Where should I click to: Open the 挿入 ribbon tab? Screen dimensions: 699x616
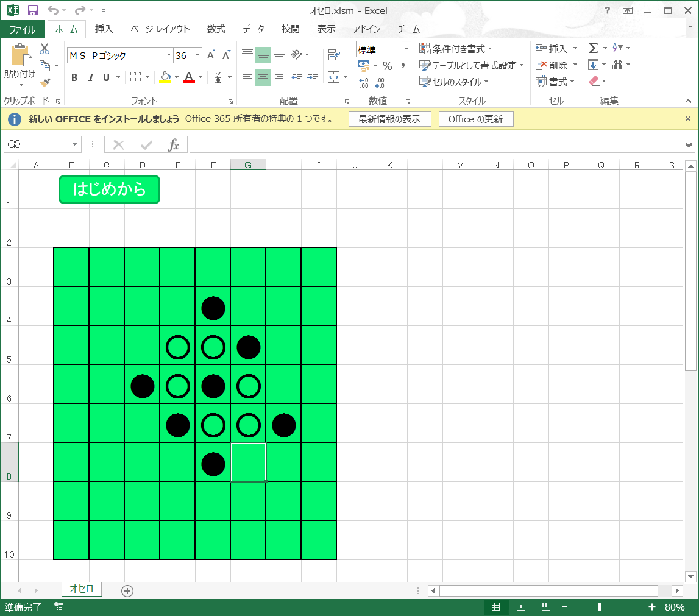click(104, 29)
